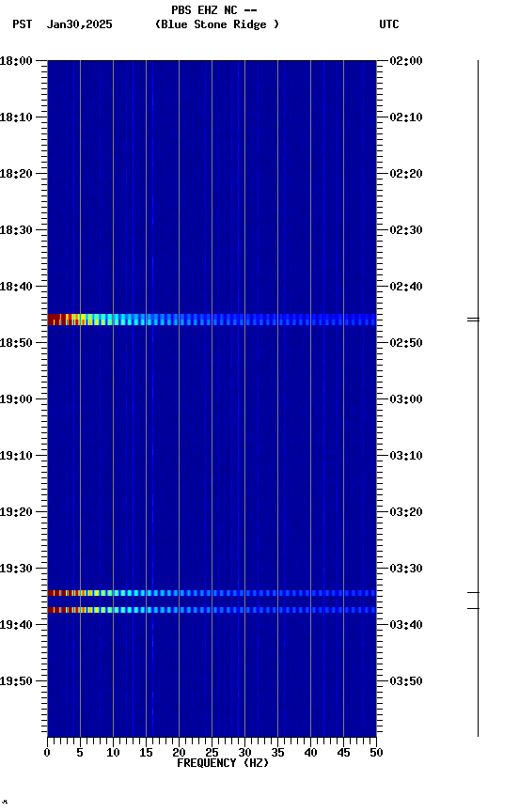Click the '18:00' PST time label
Screen dimensions: 519x812
16,61
